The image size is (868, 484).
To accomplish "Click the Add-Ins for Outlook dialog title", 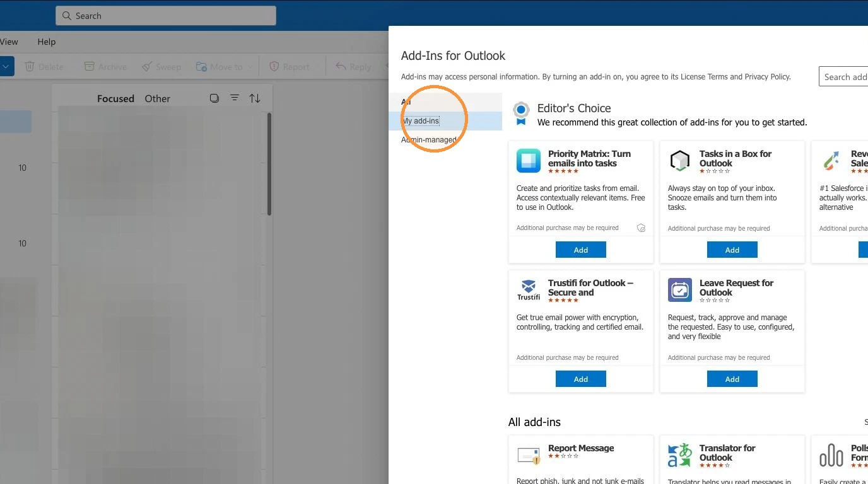I will click(453, 55).
